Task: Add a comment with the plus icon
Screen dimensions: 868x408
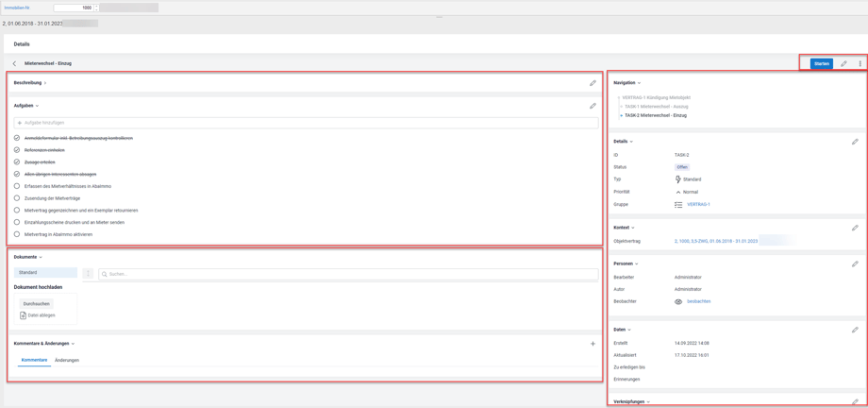Action: tap(593, 344)
